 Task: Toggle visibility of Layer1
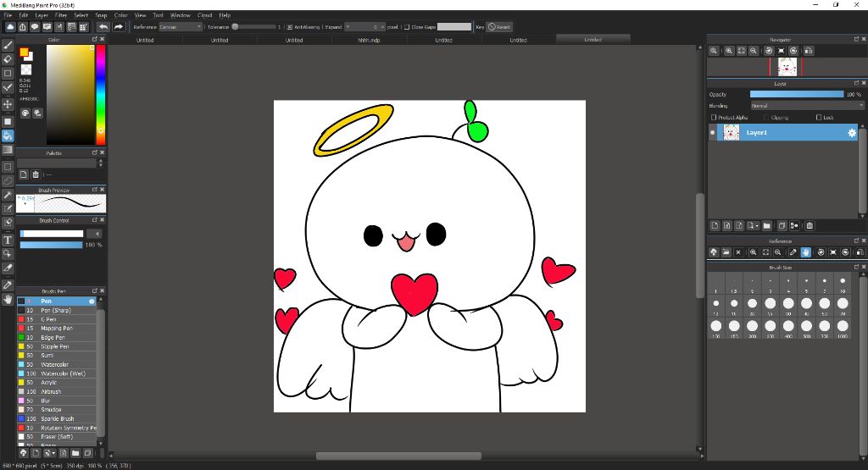pos(712,133)
